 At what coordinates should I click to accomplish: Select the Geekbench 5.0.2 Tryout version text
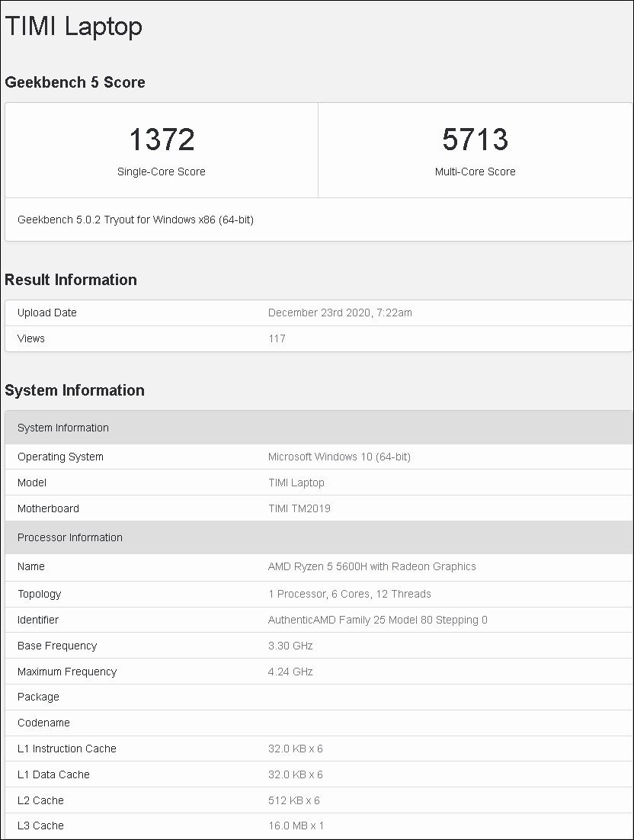pos(136,220)
